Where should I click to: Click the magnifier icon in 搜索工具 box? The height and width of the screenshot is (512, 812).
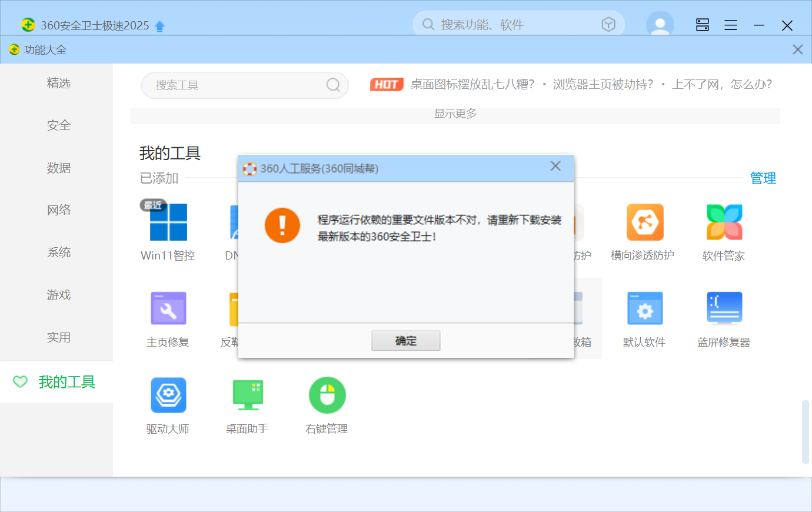333,85
